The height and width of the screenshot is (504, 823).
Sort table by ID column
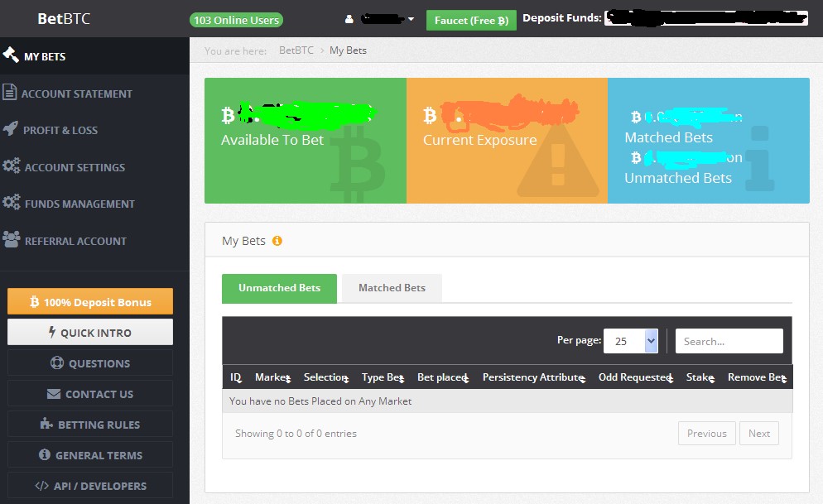point(236,377)
